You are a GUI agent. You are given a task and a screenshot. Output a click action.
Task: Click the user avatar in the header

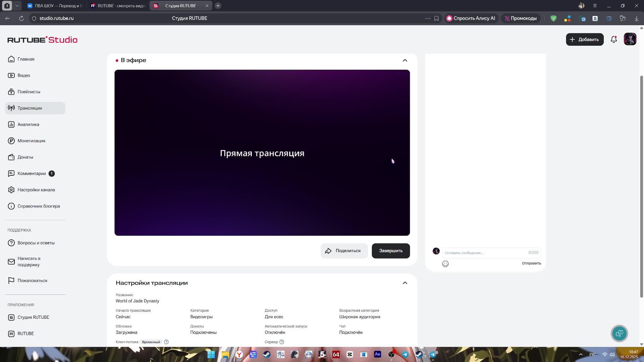[x=630, y=40]
